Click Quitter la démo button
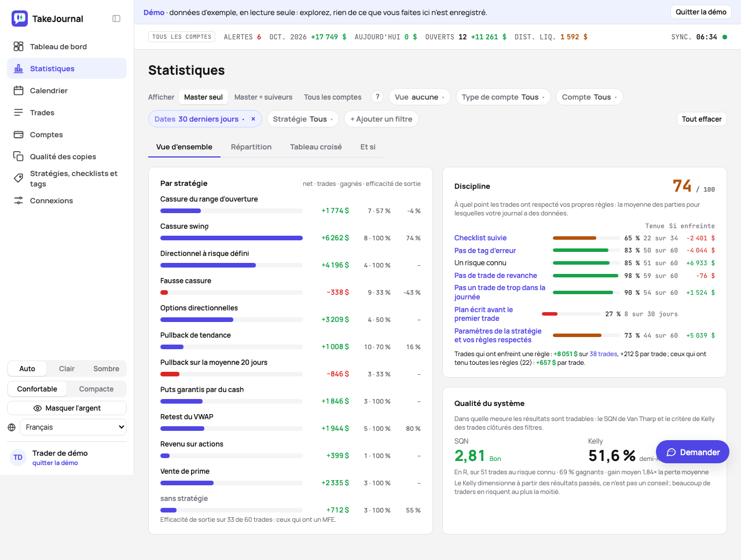 [x=701, y=12]
